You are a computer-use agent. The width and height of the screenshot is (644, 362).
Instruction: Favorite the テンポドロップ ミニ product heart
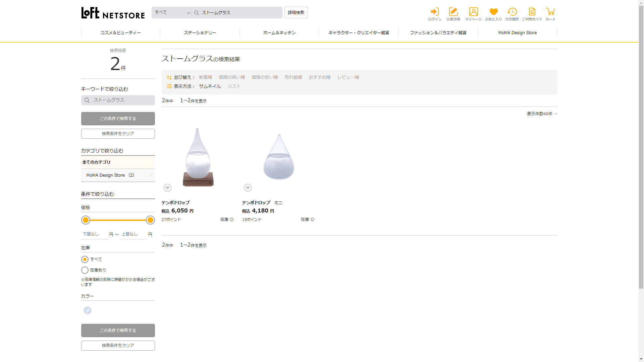248,188
